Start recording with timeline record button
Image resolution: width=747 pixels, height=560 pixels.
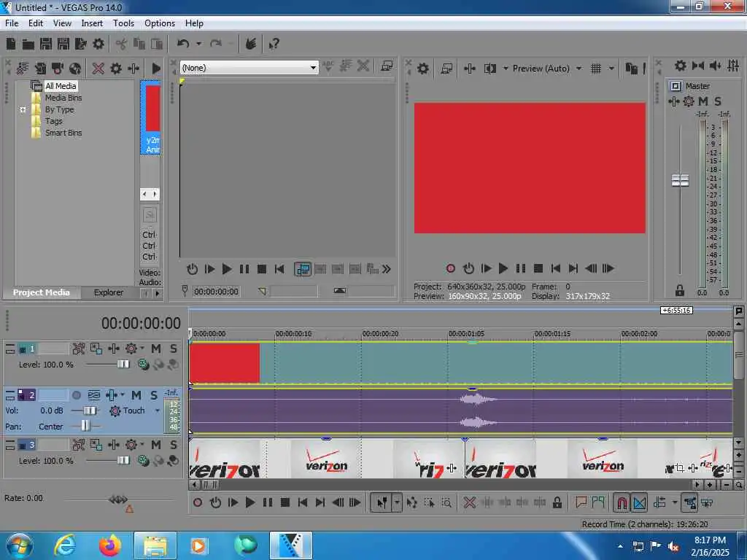coord(198,503)
